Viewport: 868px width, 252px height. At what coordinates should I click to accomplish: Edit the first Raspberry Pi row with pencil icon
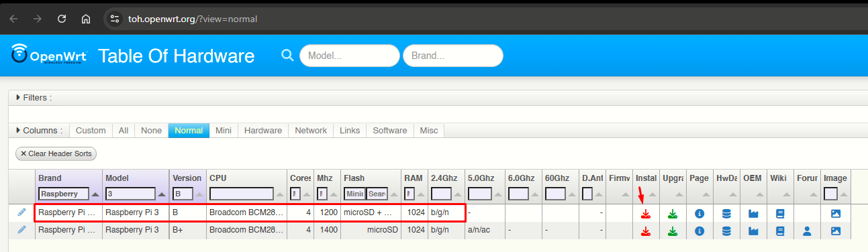[x=21, y=212]
